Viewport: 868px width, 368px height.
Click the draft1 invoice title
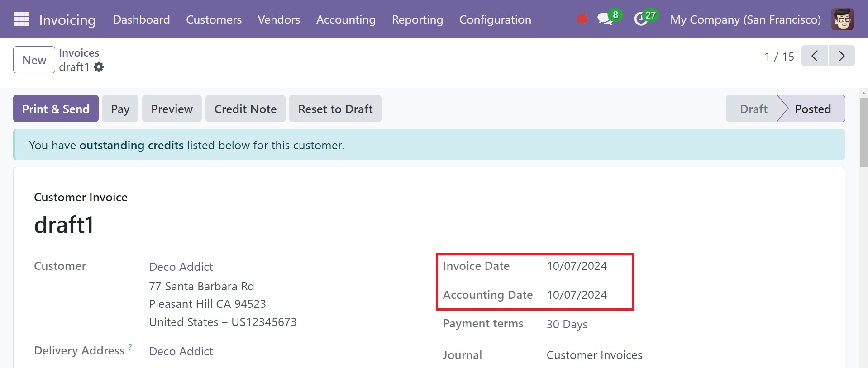[64, 225]
